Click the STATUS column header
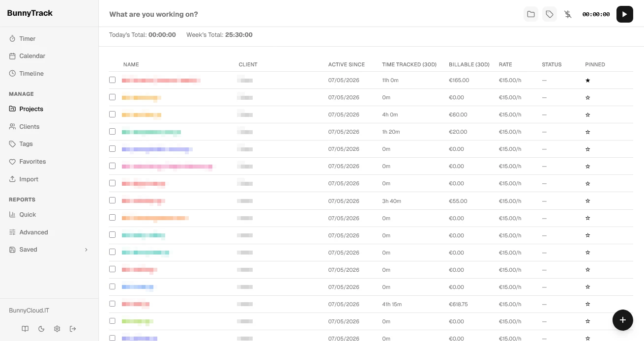This screenshot has width=644, height=341. 552,64
